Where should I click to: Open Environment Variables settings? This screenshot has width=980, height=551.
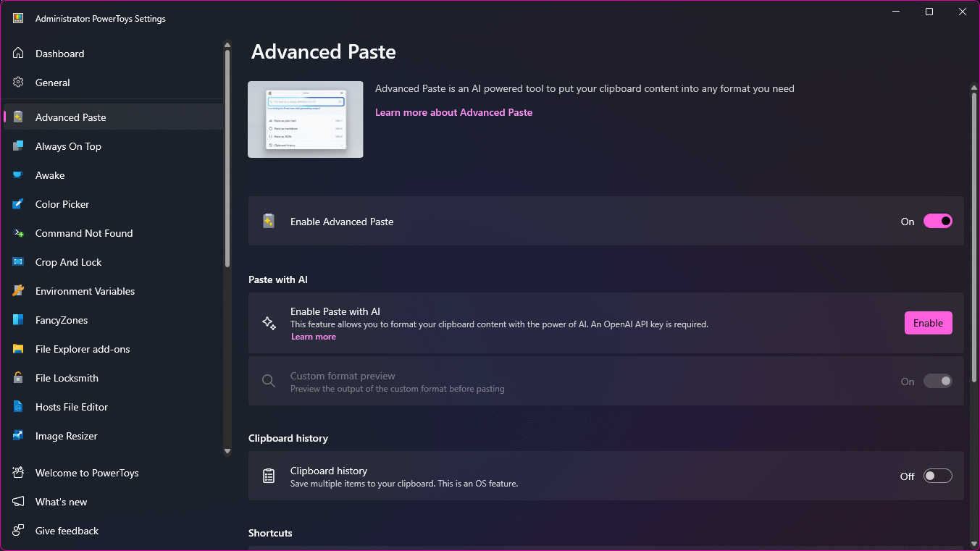85,291
